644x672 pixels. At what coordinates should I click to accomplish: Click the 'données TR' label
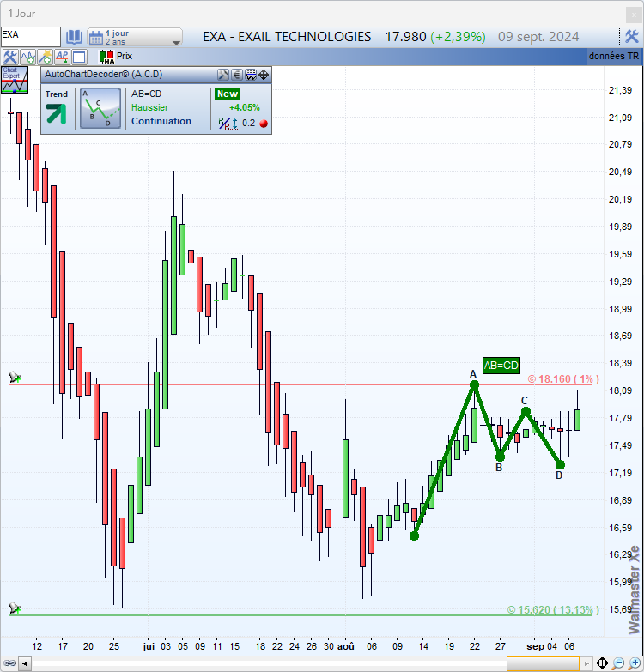[x=614, y=56]
